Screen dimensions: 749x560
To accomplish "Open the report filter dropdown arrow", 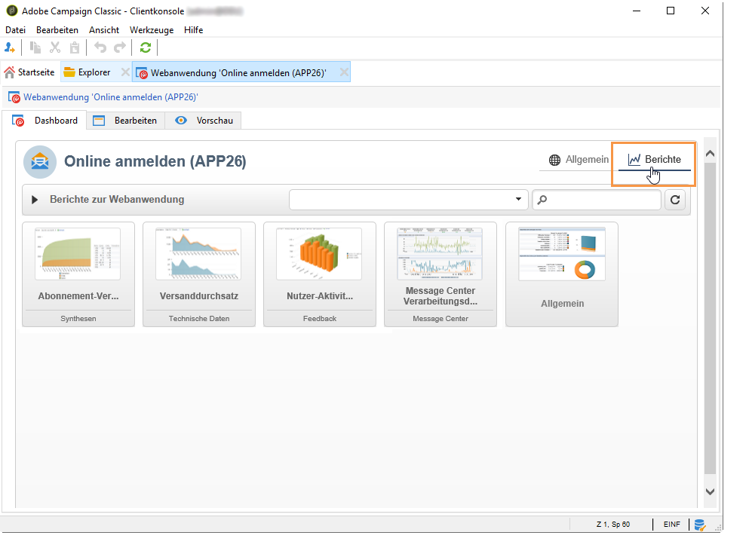I will point(518,199).
